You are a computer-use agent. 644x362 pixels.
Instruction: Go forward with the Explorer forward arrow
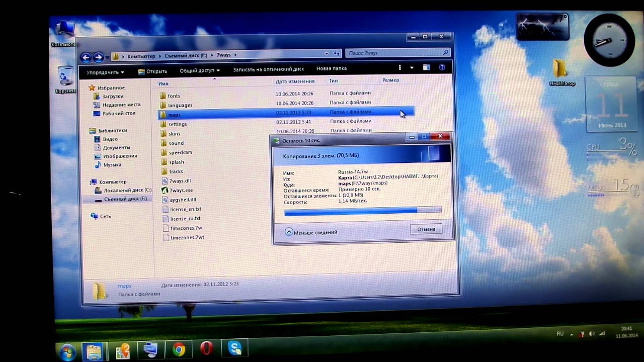coord(99,57)
